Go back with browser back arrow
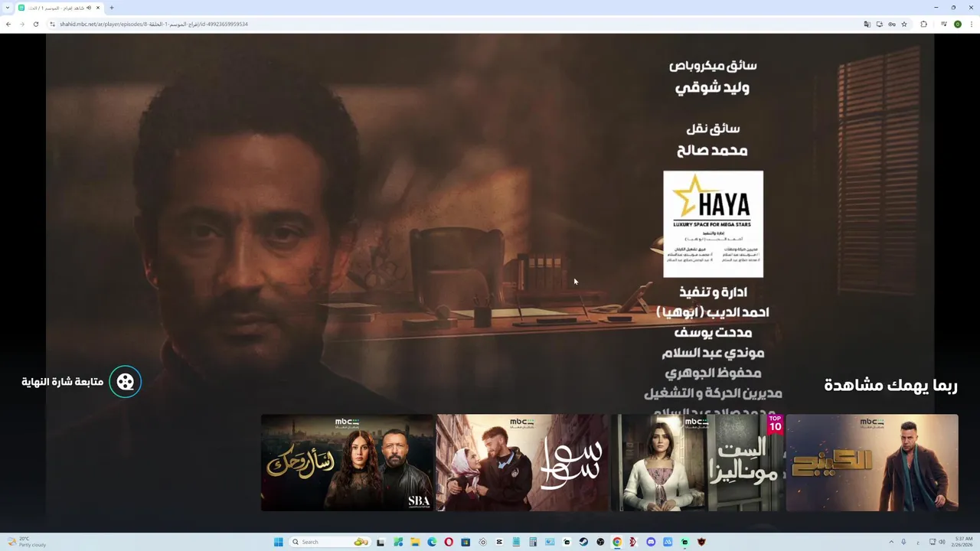Screen dimensions: 980x551 coord(8,24)
